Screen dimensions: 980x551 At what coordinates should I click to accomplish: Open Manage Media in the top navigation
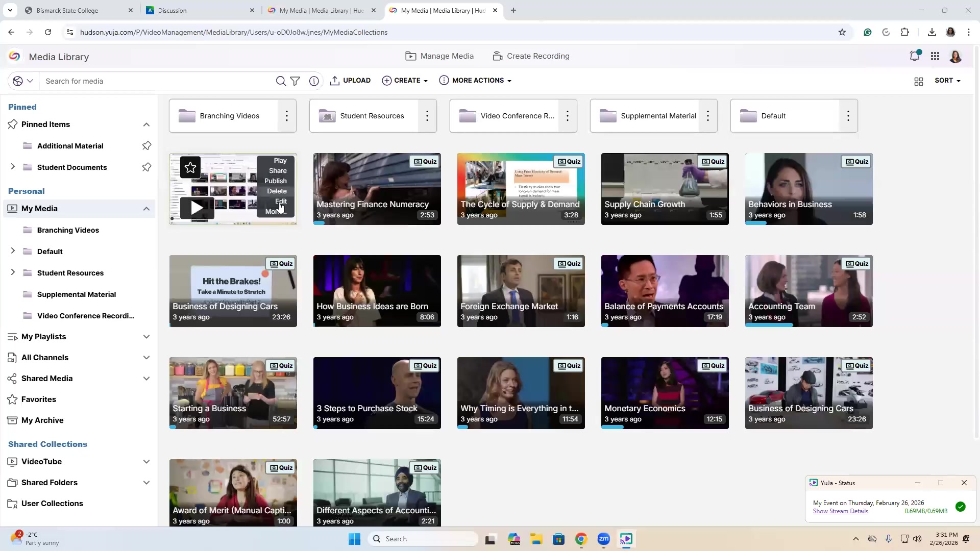(x=439, y=56)
